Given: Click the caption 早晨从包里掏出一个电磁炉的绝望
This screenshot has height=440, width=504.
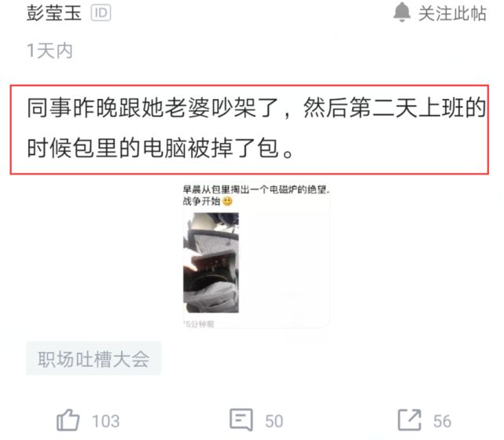Looking at the screenshot, I should pyautogui.click(x=256, y=189).
